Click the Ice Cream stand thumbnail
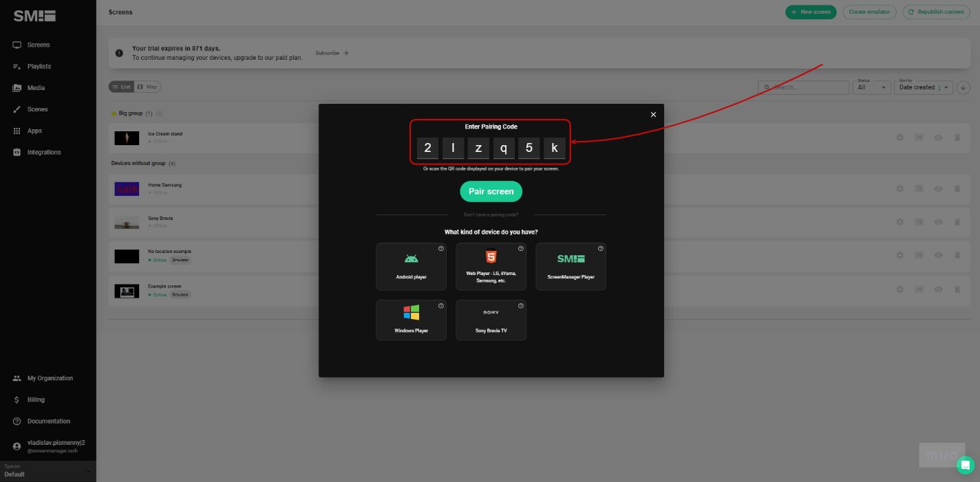The width and height of the screenshot is (980, 482). coord(127,138)
